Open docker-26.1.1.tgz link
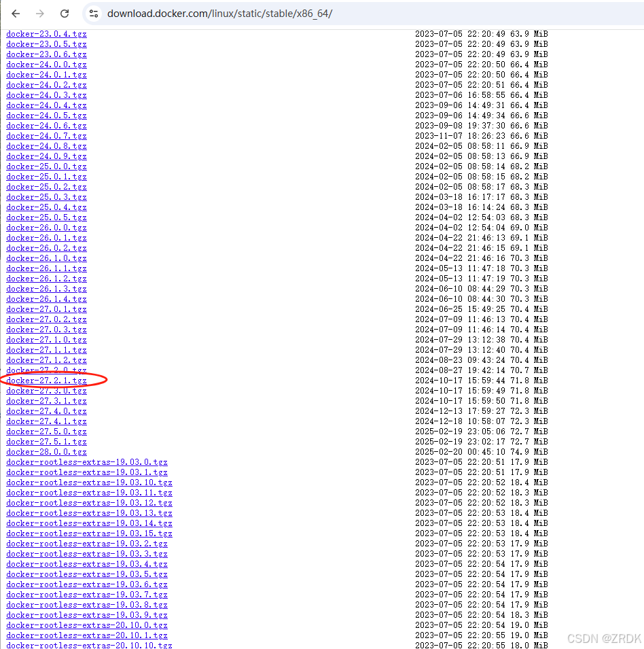This screenshot has height=649, width=644. [x=46, y=268]
